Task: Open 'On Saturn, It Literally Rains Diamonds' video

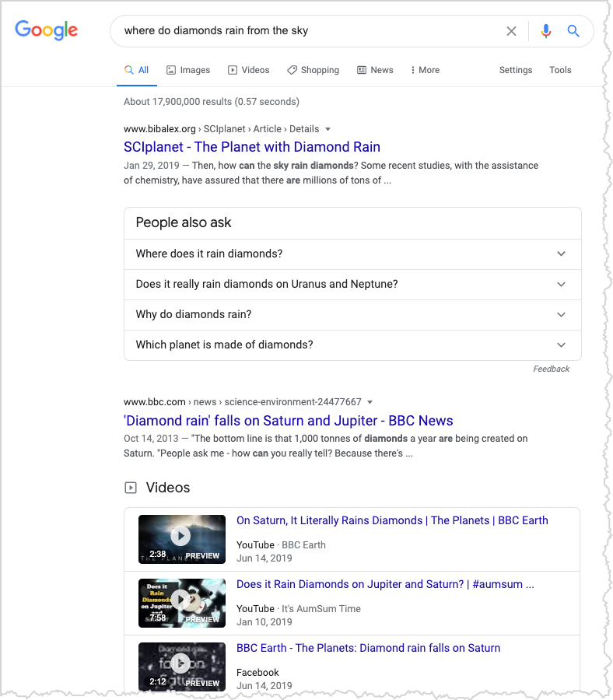Action: tap(392, 520)
